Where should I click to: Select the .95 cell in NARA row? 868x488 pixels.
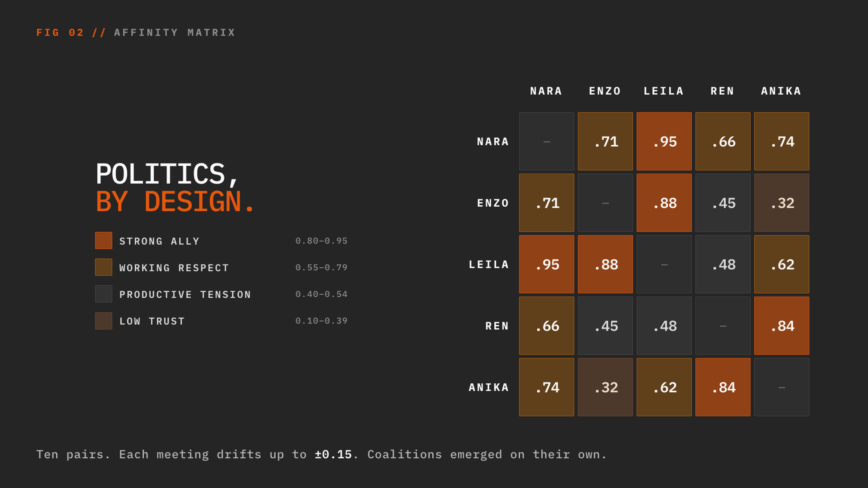pos(664,141)
